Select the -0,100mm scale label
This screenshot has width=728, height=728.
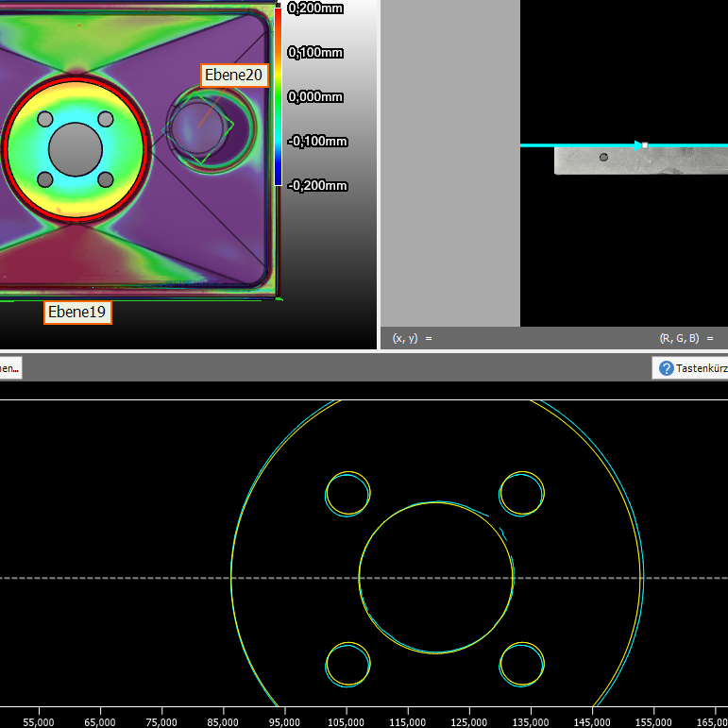(317, 141)
